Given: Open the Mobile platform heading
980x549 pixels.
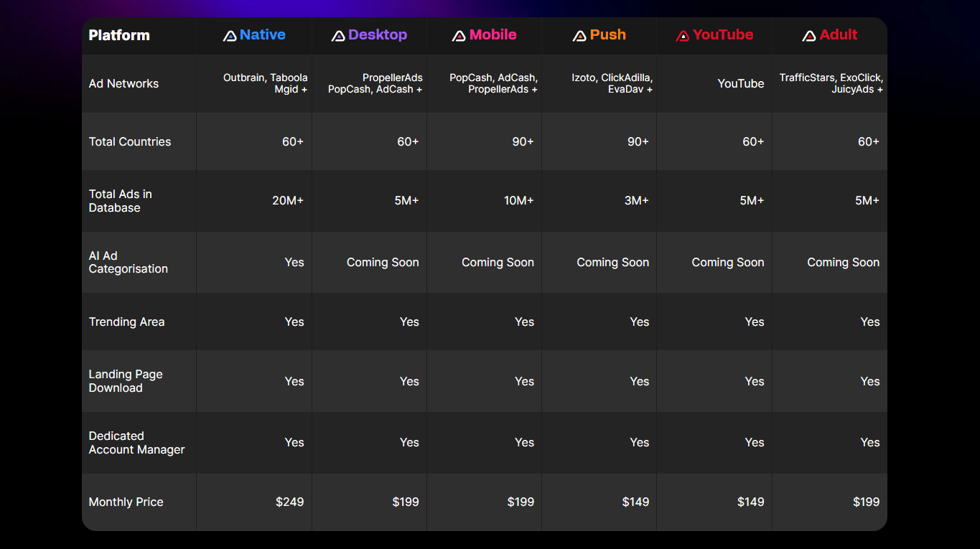Looking at the screenshot, I should coord(493,34).
